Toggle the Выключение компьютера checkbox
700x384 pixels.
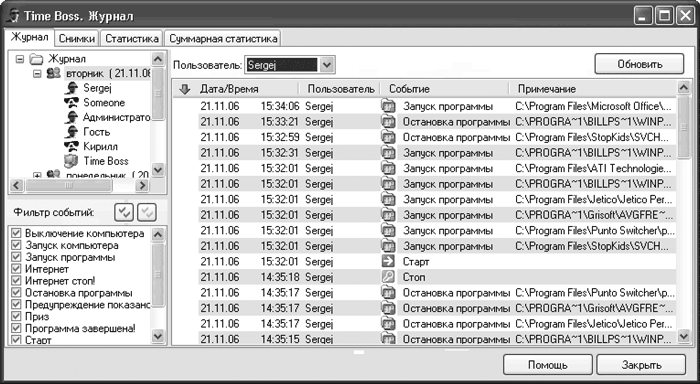click(16, 233)
